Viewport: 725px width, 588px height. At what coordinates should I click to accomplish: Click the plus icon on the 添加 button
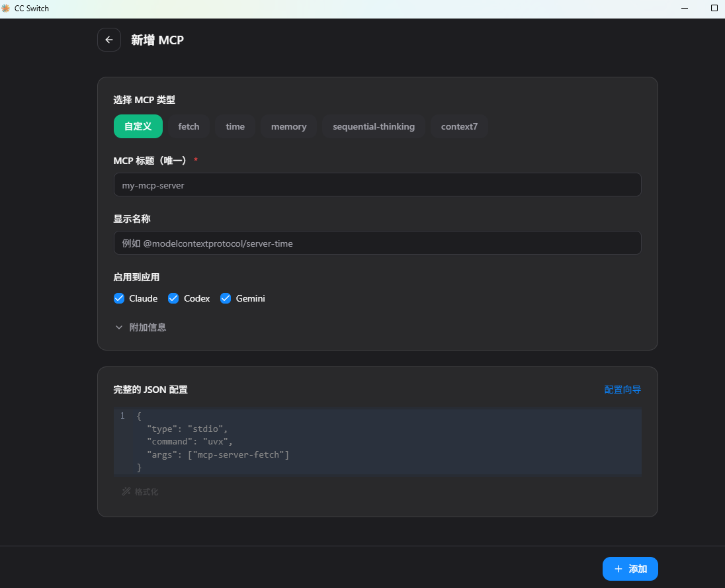coord(618,569)
